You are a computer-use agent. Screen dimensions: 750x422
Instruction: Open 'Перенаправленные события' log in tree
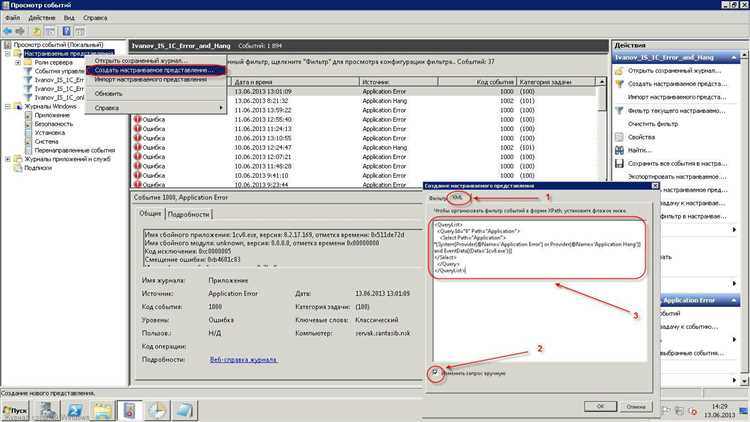[x=75, y=150]
